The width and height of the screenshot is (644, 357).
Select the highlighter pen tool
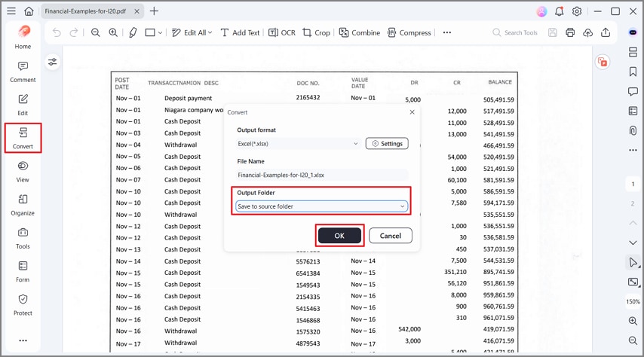click(x=133, y=32)
